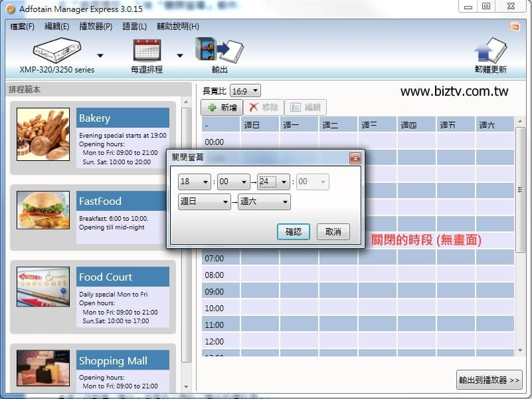Click the 確認 confirm button
The image size is (532, 399).
point(294,231)
